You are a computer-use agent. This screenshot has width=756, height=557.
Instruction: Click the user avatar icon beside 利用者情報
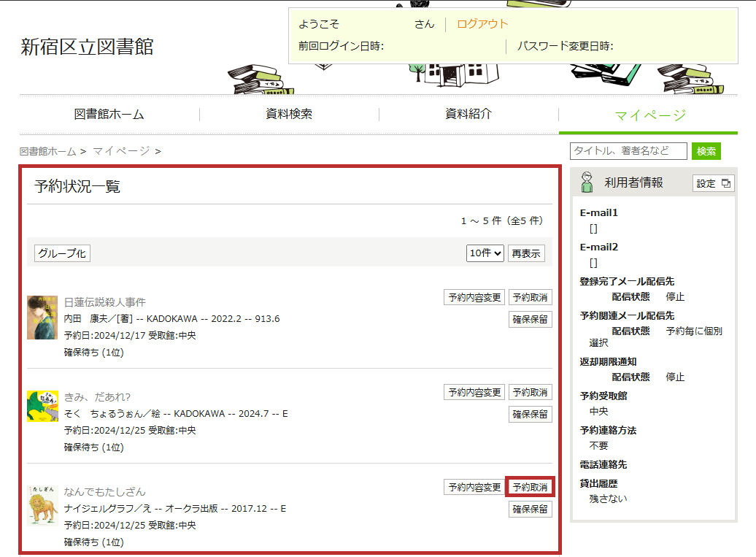pyautogui.click(x=587, y=183)
